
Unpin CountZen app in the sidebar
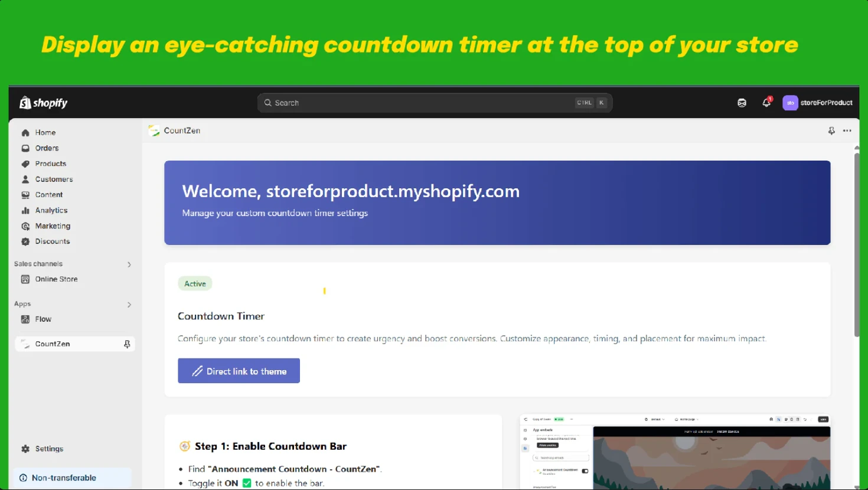click(127, 344)
